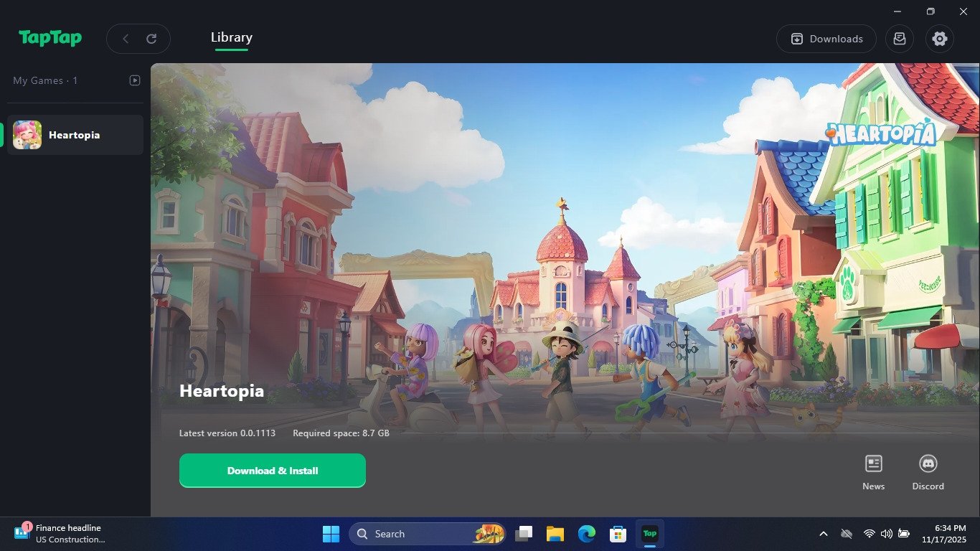Screen dimensions: 980x551
Task: Open the Downloads panel
Action: [826, 39]
